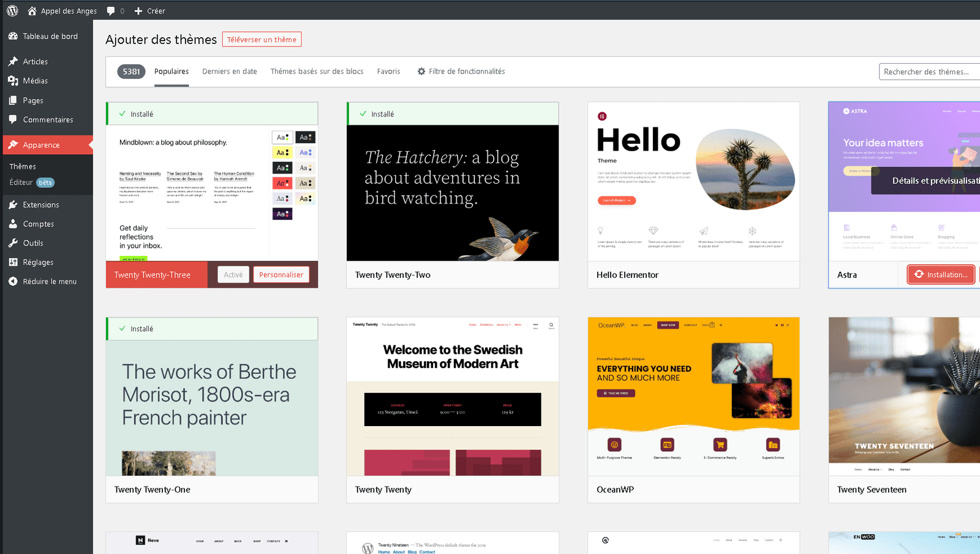Image resolution: width=980 pixels, height=554 pixels.
Task: Pick the red style swatch in Twenty Twenty-Three preview
Action: coord(282,183)
